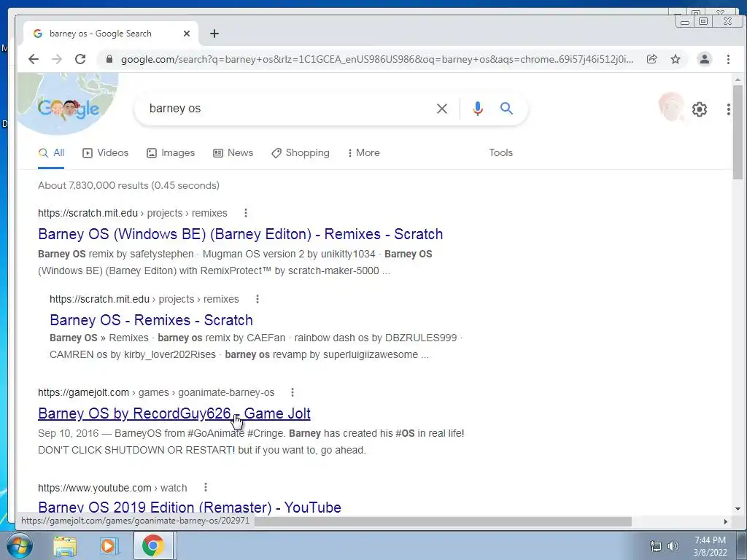The width and height of the screenshot is (747, 560).
Task: Open Barney OS (Windows BE) Remixes Scratch link
Action: 241,234
